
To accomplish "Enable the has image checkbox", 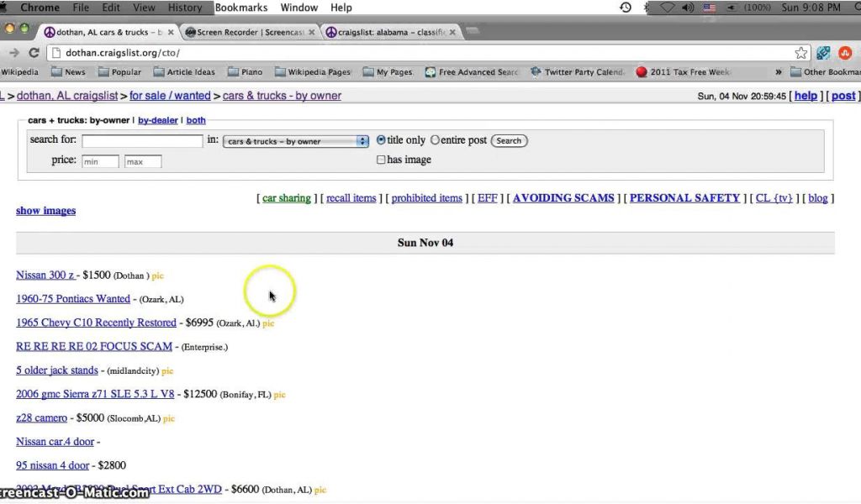I will [x=381, y=160].
